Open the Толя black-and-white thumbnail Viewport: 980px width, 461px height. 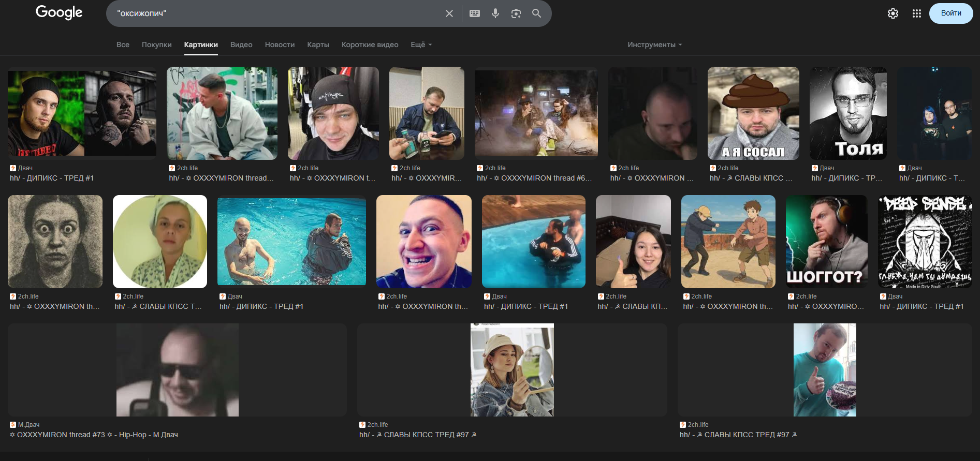coord(848,113)
